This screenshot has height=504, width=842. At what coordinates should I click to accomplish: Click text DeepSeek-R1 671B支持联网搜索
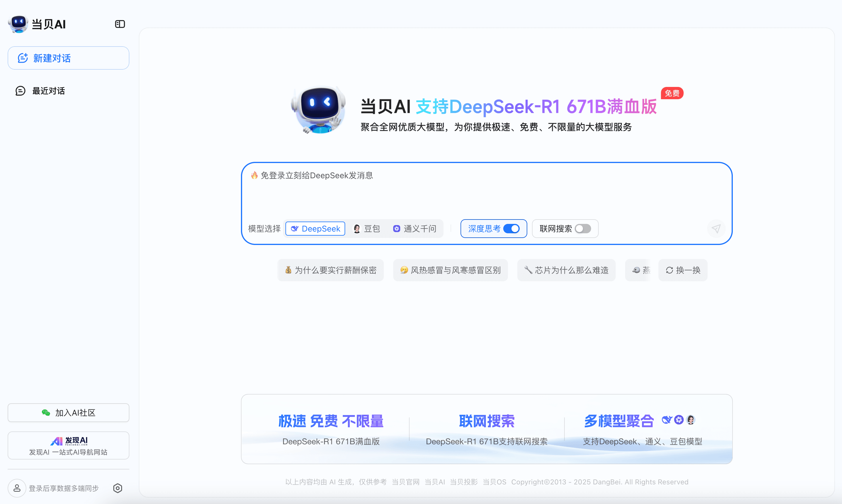(487, 441)
